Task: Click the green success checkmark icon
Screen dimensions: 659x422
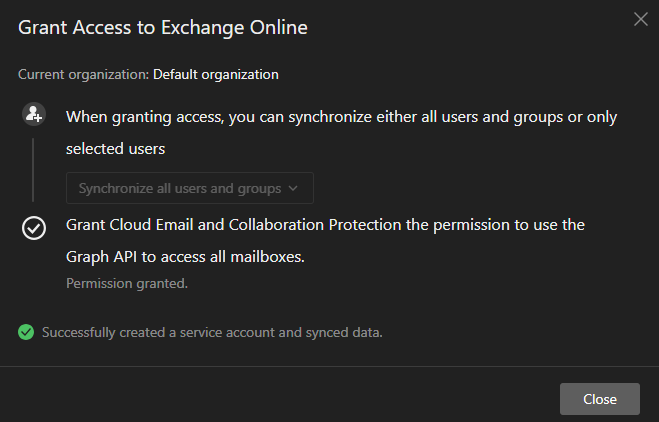Action: point(26,332)
